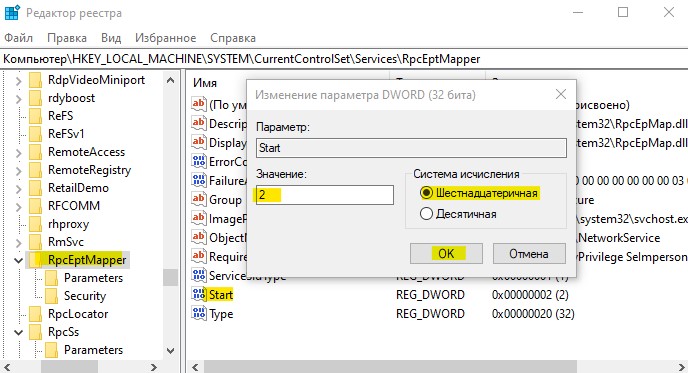
Task: Click the tree vertical scrollbar thumb
Action: pos(170,277)
